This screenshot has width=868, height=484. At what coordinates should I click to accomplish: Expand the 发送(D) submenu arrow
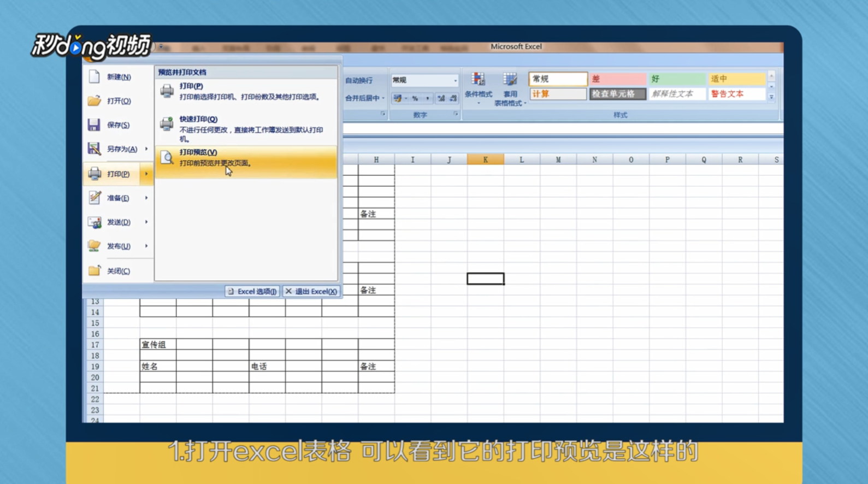point(146,222)
